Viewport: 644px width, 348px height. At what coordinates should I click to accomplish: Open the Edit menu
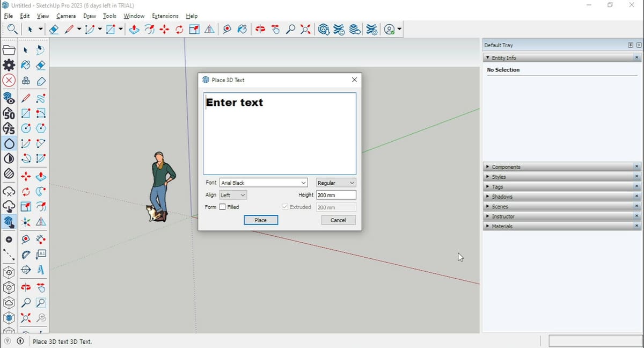[25, 16]
